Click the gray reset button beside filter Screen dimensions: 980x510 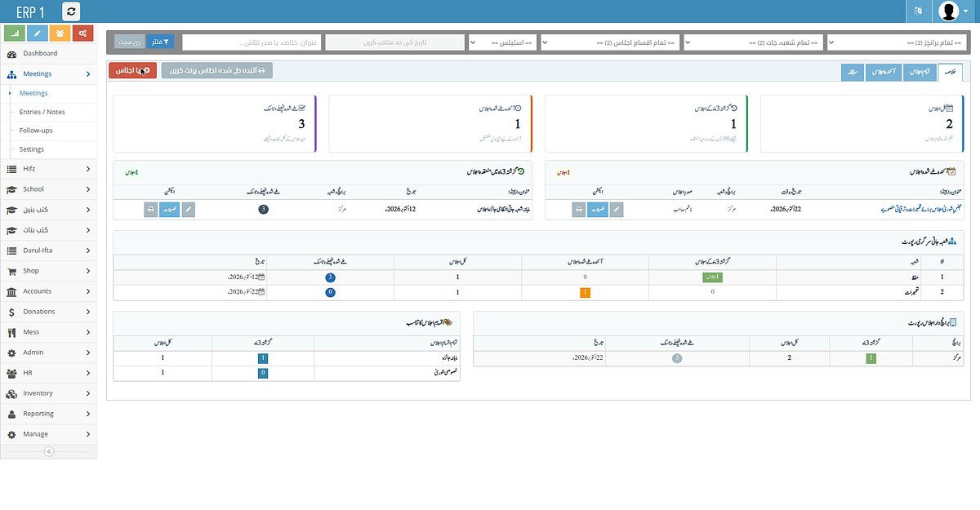click(x=129, y=42)
